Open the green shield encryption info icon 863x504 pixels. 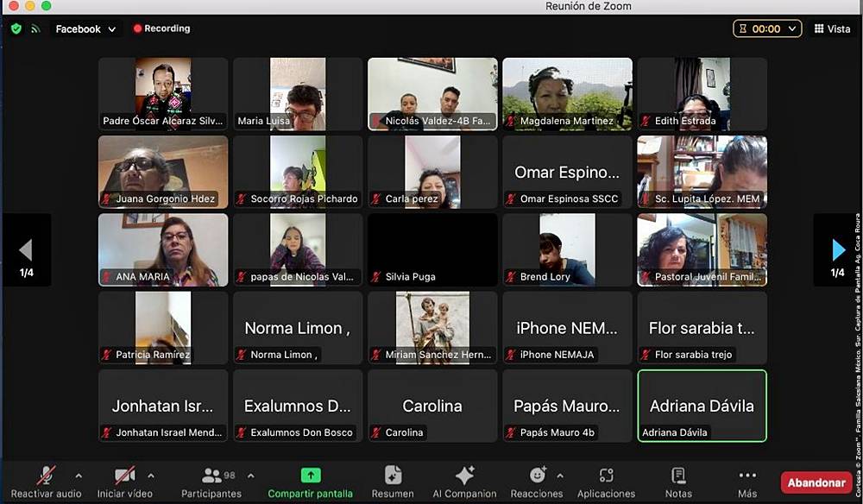pos(16,28)
